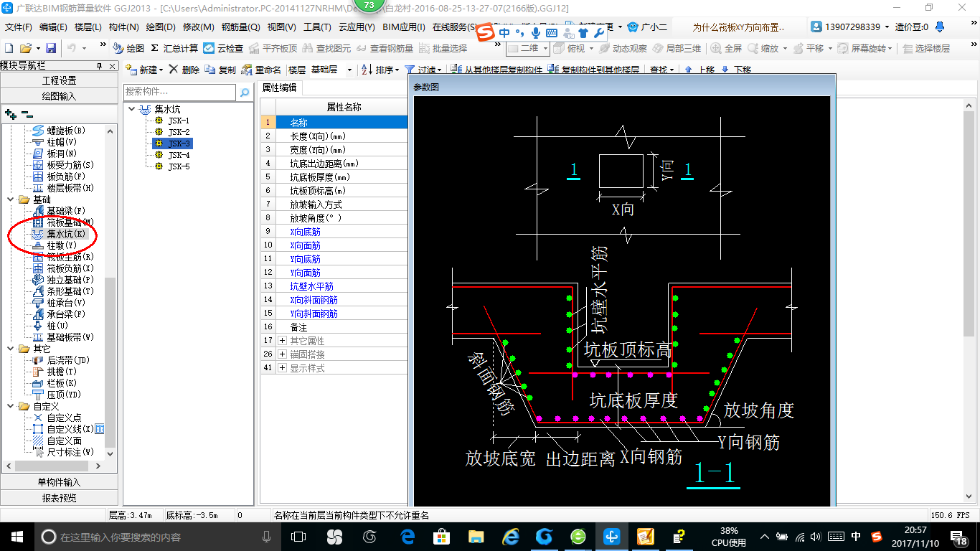Select 栏板(K) under 其它

pos(62,383)
